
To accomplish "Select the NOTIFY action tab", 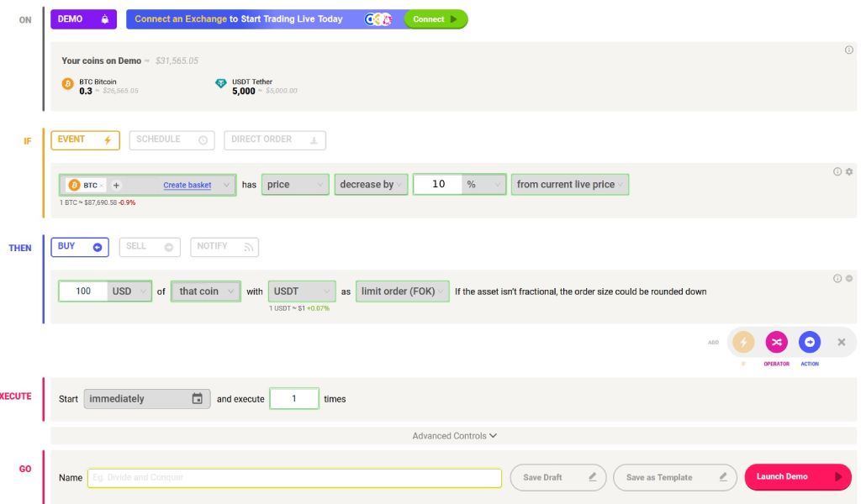I will point(224,247).
